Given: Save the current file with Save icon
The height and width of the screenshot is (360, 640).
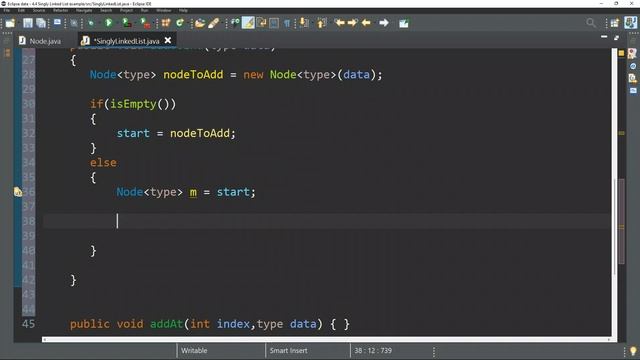Looking at the screenshot, I should coord(27,23).
